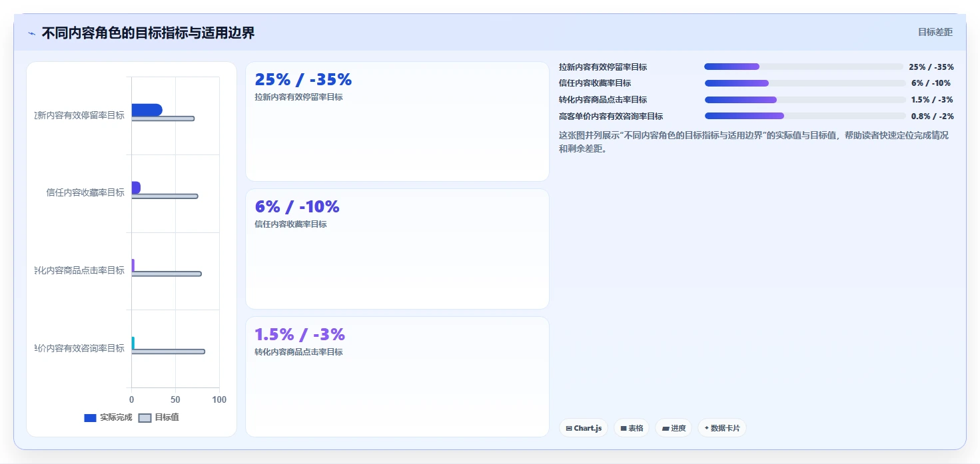The width and height of the screenshot is (980, 464).
Task: Click the 信任内容收藏率目标 progress bar
Action: click(805, 83)
